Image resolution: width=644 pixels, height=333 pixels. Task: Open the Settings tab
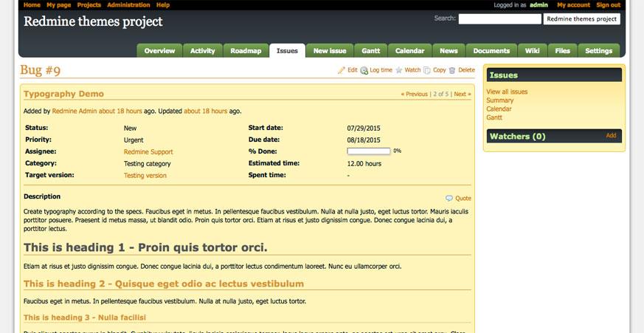[598, 50]
